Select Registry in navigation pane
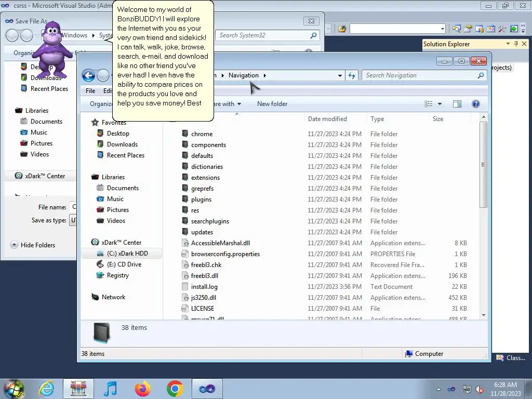This screenshot has width=532, height=399. (113, 275)
